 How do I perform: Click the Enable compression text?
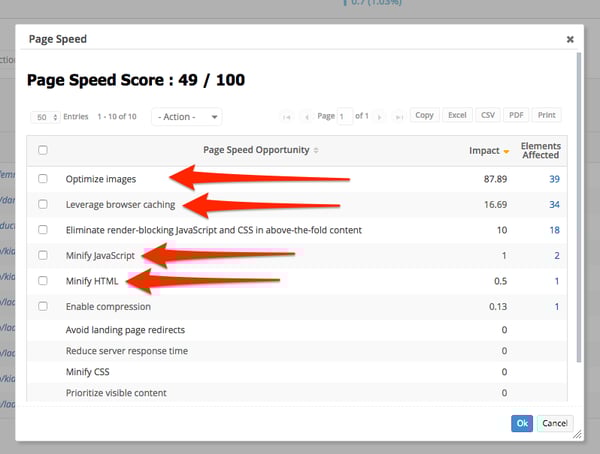[x=108, y=307]
